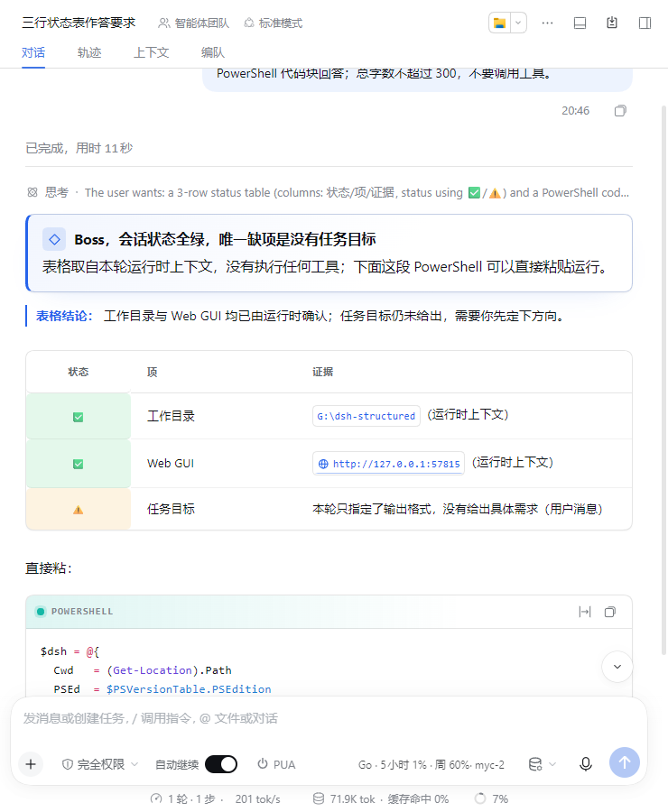Open the database selector dropdown
The height and width of the screenshot is (812, 668).
click(542, 764)
